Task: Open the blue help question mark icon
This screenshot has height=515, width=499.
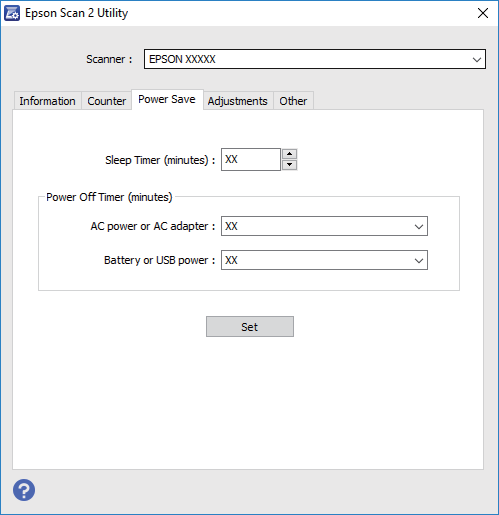Action: (x=24, y=490)
